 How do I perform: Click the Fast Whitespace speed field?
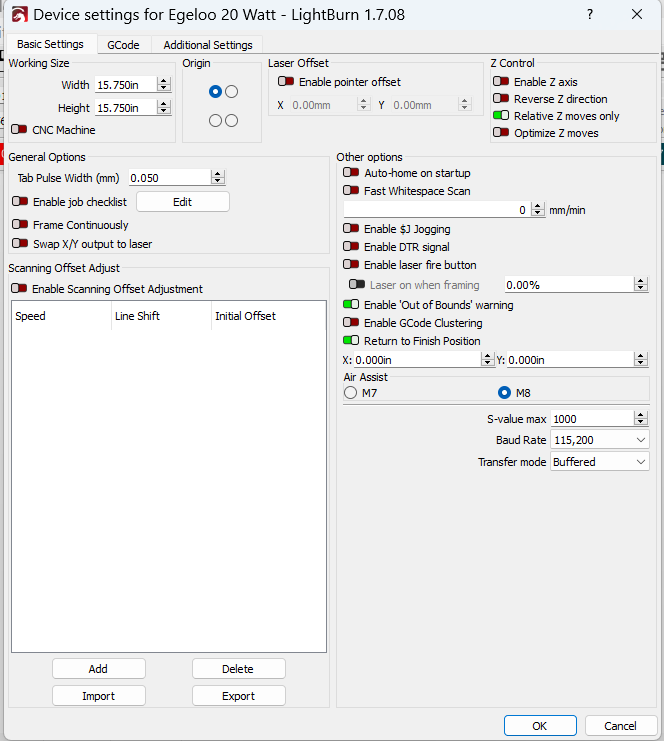(x=437, y=210)
